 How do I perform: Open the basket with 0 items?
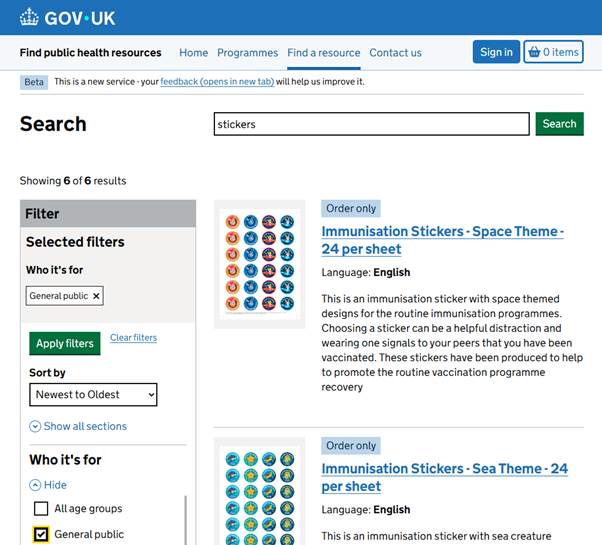coord(553,52)
